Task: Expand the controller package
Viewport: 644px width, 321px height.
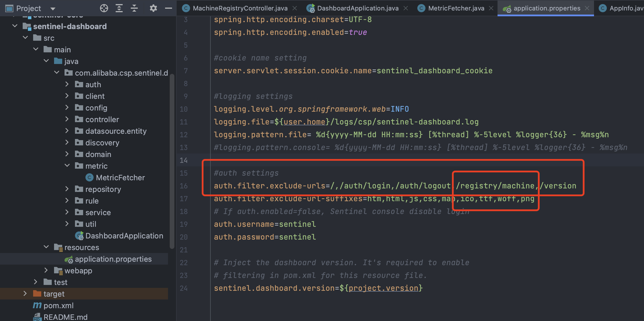Action: (x=67, y=119)
